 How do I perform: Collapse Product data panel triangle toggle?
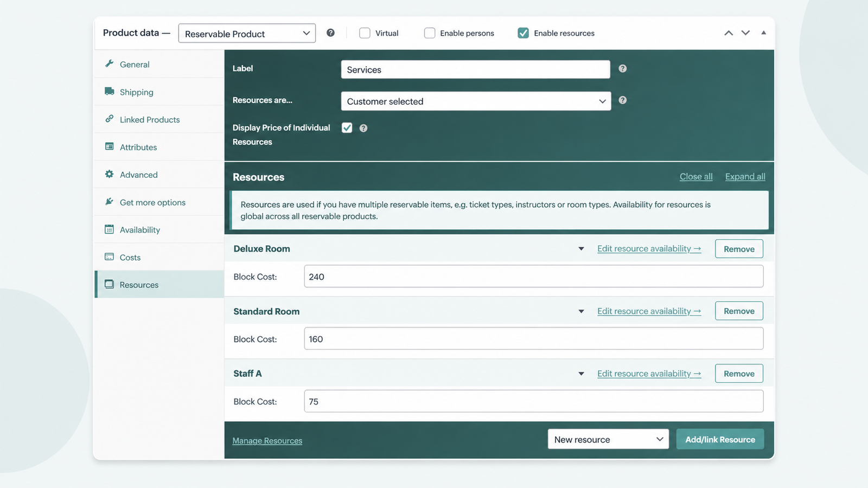pyautogui.click(x=763, y=33)
